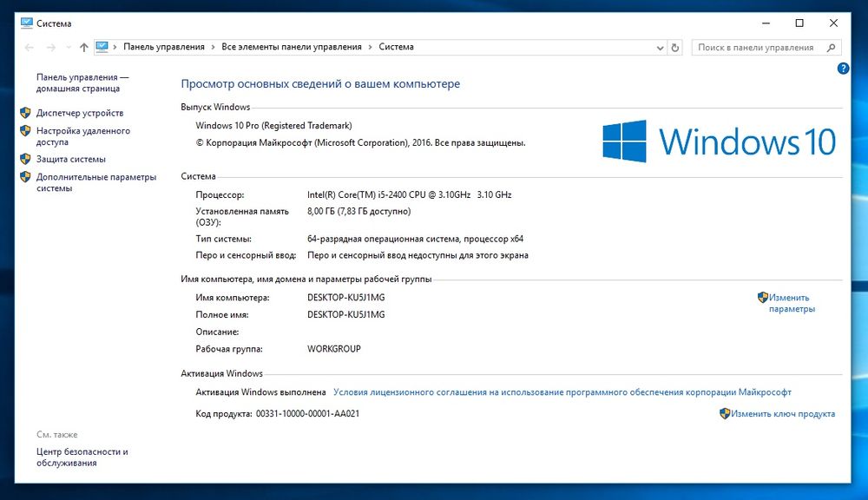This screenshot has height=500, width=868.
Task: Expand the chevron before Панель управления
Action: [x=115, y=47]
